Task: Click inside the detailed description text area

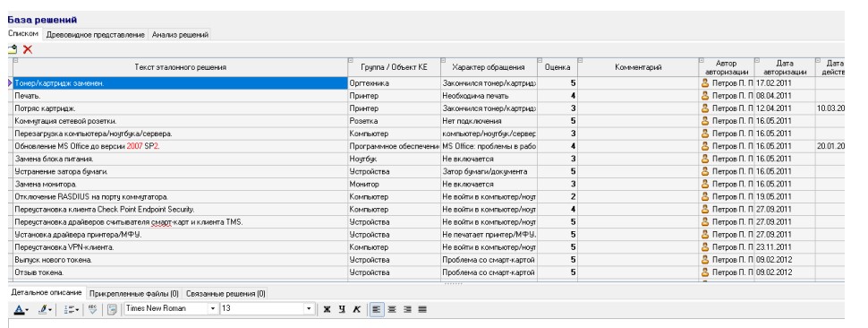Action: (x=426, y=323)
